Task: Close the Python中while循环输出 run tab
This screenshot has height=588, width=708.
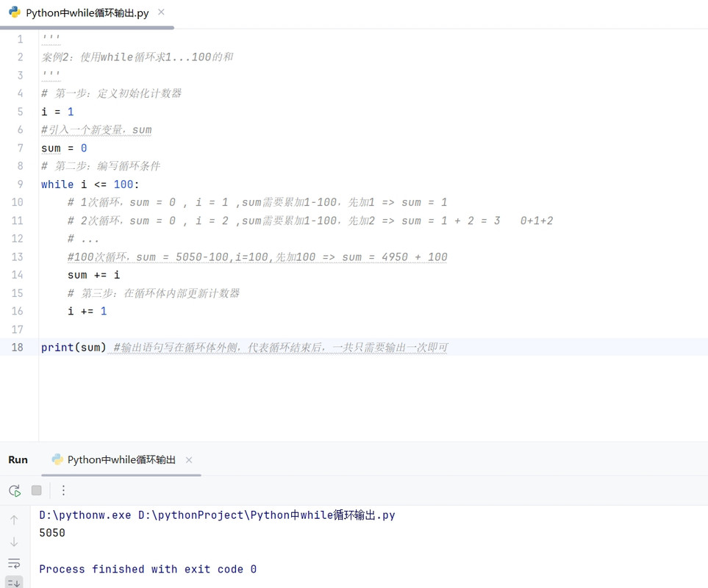Action: [x=189, y=460]
